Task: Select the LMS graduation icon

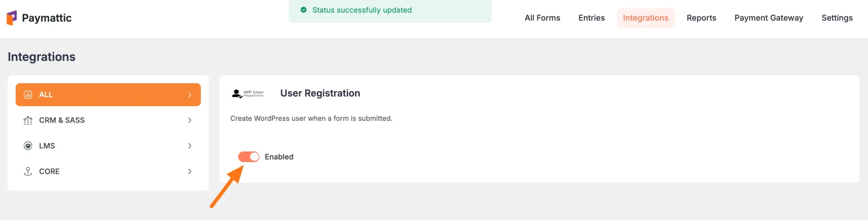Action: [28, 145]
